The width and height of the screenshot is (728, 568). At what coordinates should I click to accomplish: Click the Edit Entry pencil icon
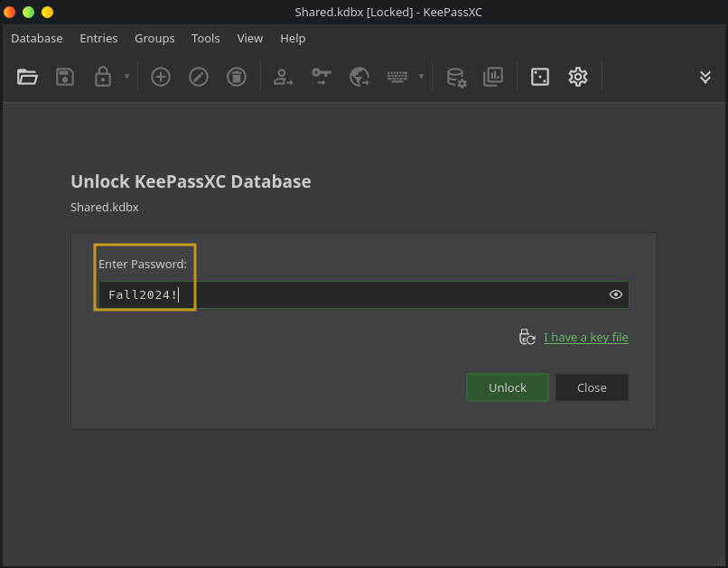coord(199,77)
